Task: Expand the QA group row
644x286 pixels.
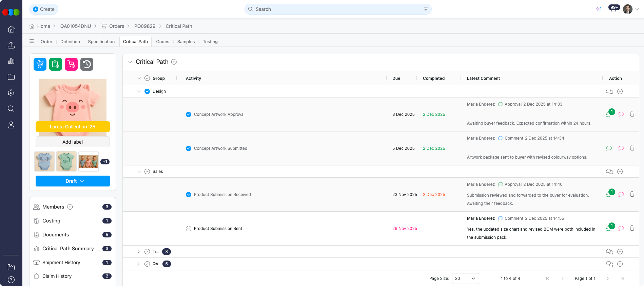Action: pos(138,264)
